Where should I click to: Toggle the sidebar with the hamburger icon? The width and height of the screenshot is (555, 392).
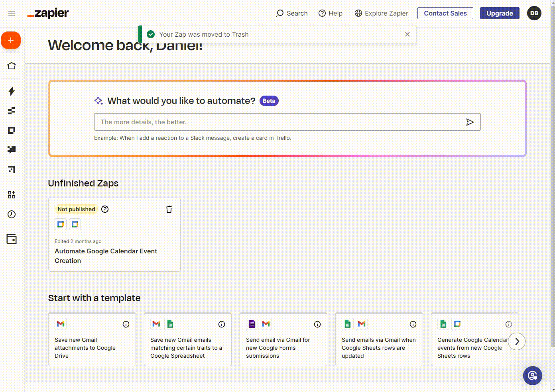click(11, 13)
